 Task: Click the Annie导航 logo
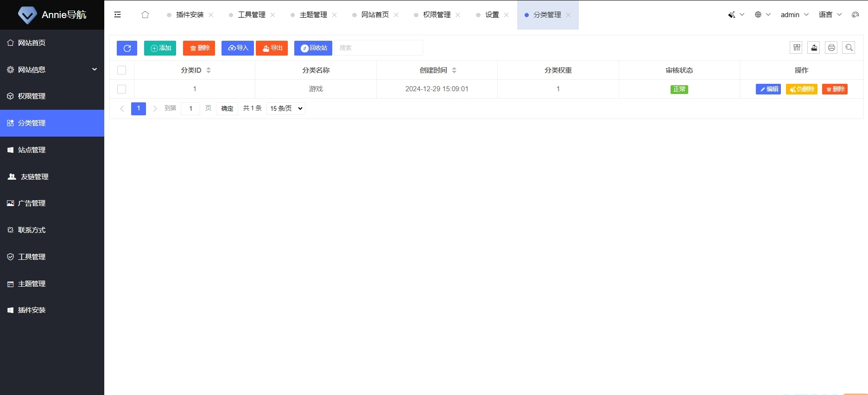click(52, 15)
